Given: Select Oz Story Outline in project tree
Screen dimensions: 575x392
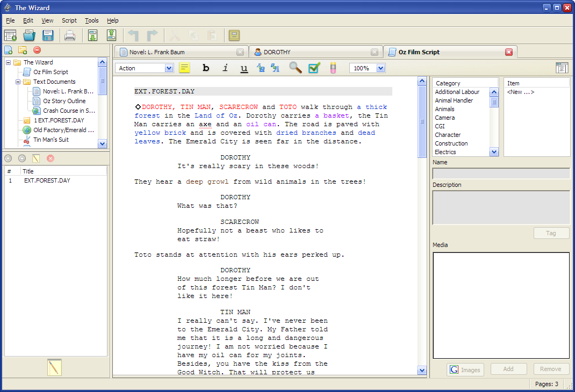Looking at the screenshot, I should (64, 101).
